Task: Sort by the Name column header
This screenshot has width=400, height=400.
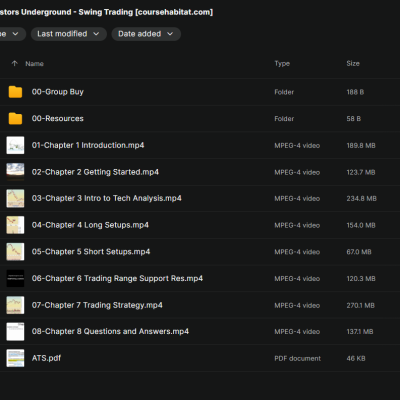Action: tap(34, 64)
